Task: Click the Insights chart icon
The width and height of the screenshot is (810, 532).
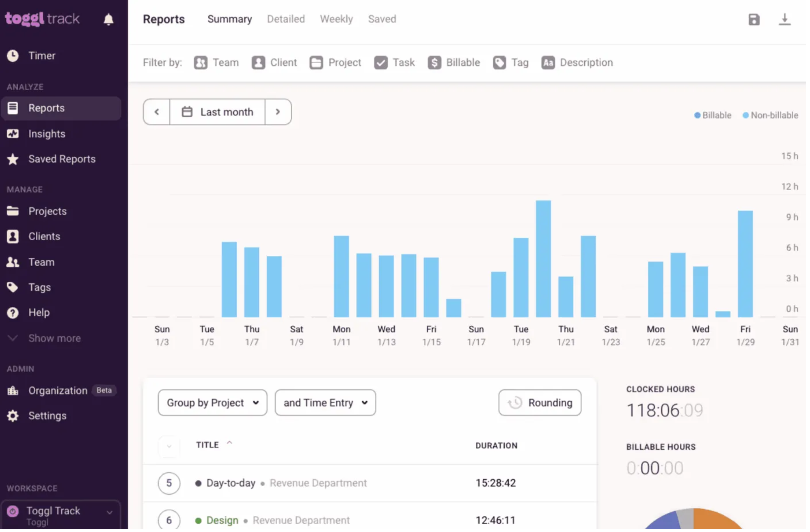Action: 13,134
